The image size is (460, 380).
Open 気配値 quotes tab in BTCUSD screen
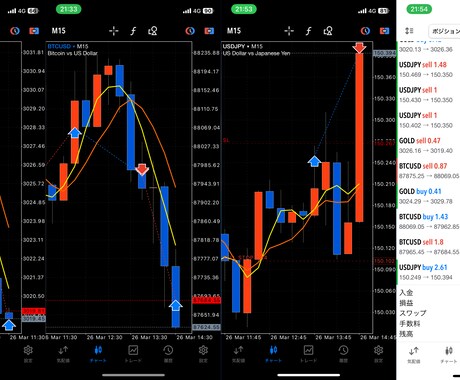[63, 354]
